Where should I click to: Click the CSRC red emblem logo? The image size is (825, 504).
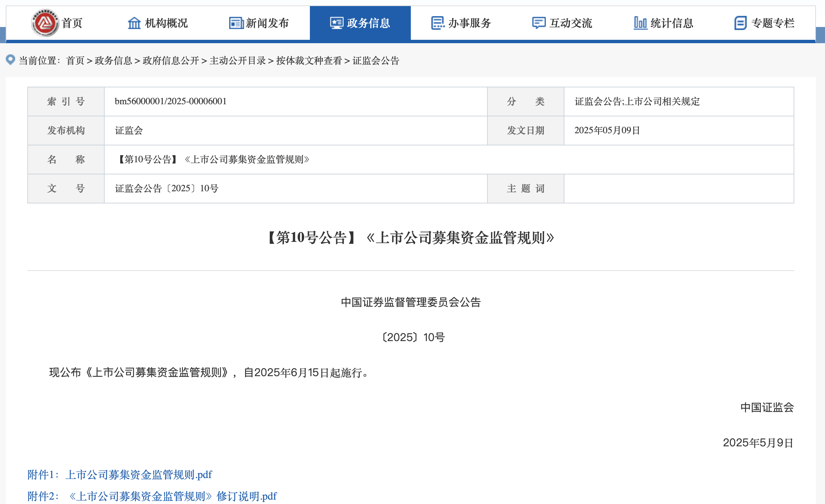pos(45,23)
